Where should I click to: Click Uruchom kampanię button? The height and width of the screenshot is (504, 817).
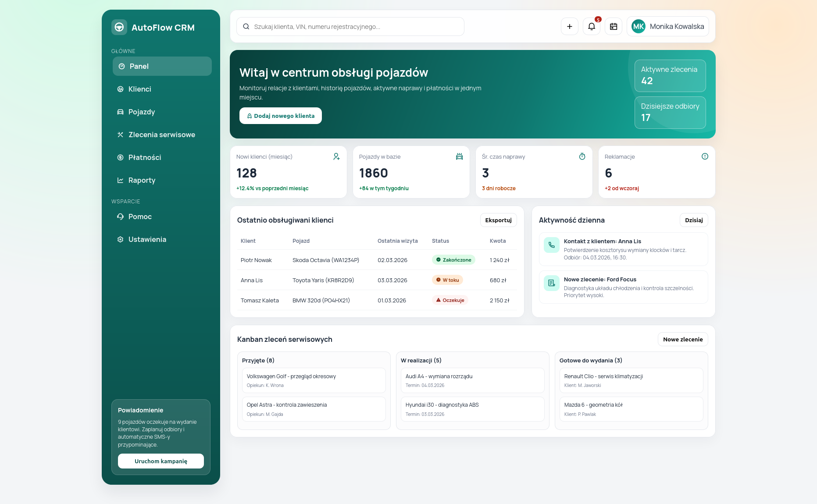tap(161, 461)
